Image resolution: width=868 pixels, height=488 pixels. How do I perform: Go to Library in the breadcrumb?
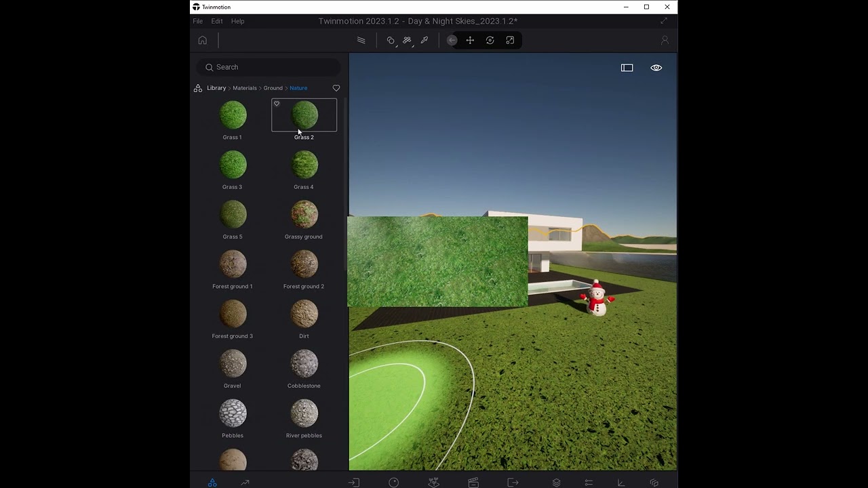(216, 88)
